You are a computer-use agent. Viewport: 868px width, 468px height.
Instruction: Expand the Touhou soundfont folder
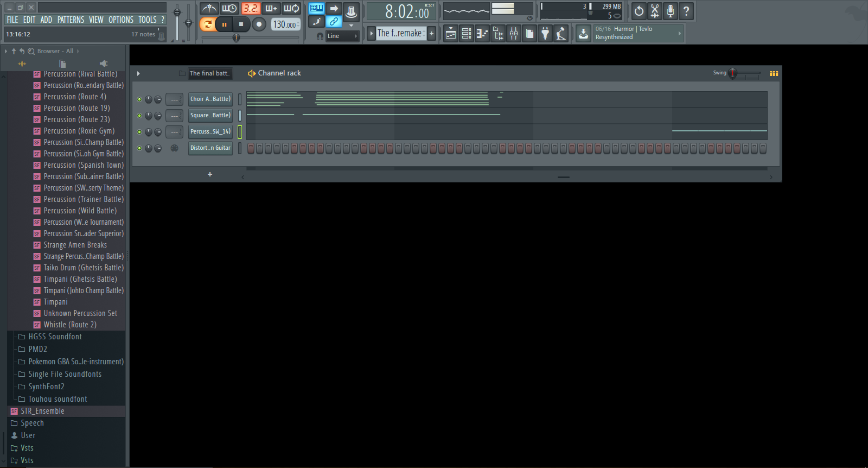58,399
